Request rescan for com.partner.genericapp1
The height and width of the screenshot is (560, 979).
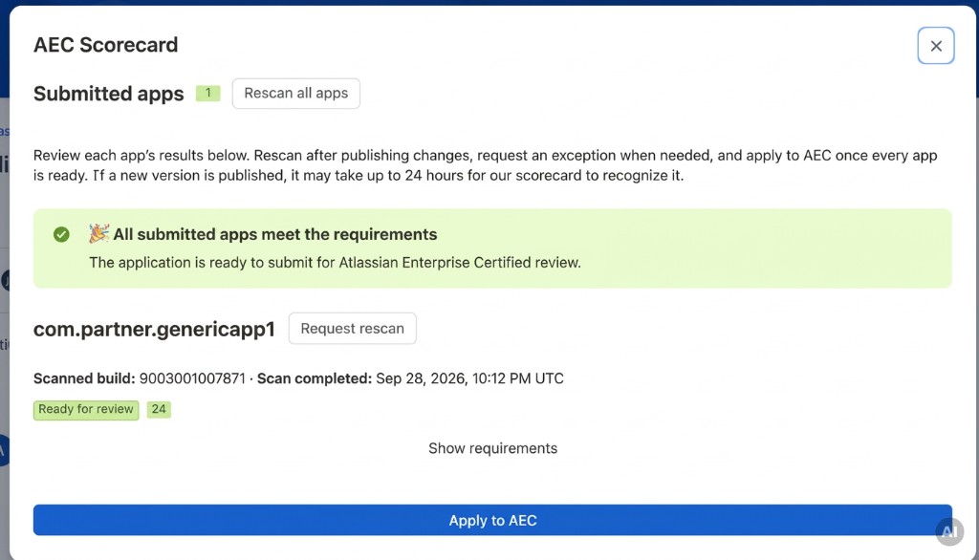coord(352,329)
